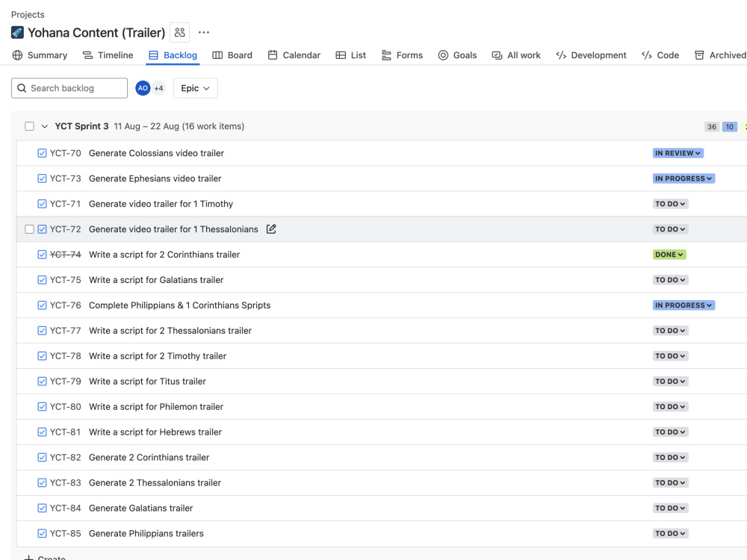The height and width of the screenshot is (560, 747).
Task: Open issue key link YCT-70
Action: 65,153
